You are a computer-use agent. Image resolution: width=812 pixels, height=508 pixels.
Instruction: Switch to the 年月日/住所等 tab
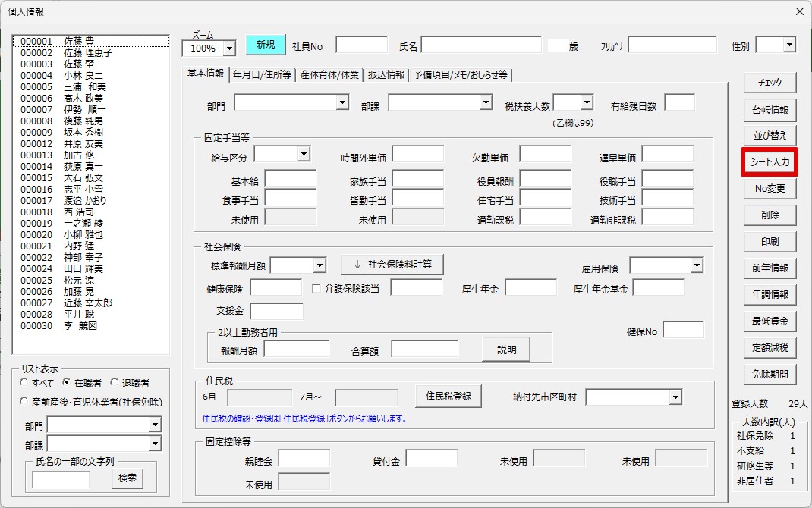point(262,74)
